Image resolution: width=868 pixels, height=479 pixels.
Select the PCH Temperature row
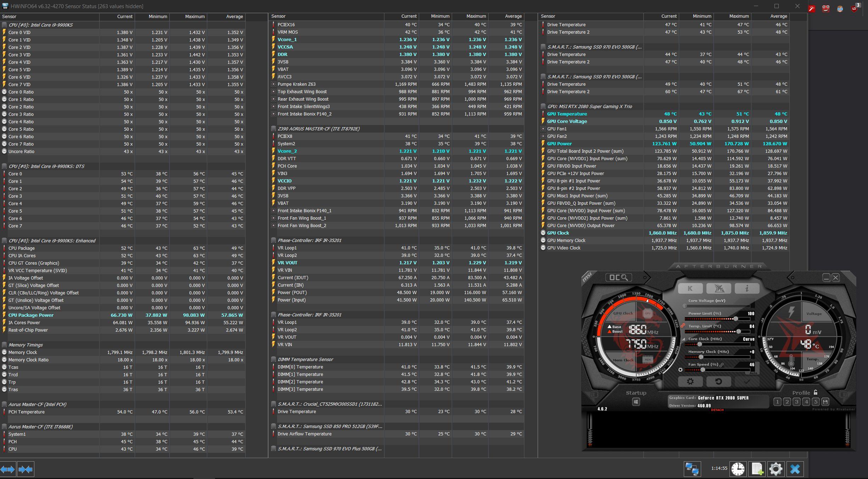point(123,412)
